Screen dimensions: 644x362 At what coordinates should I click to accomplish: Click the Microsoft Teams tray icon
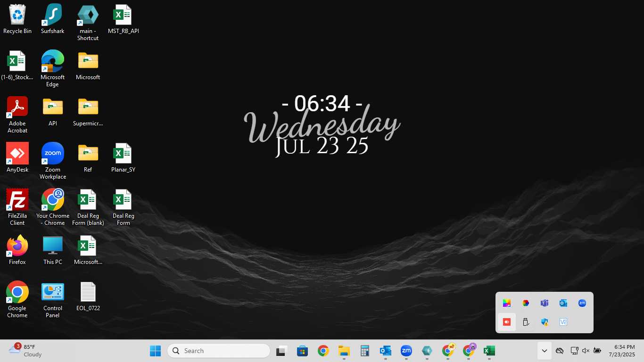click(545, 303)
